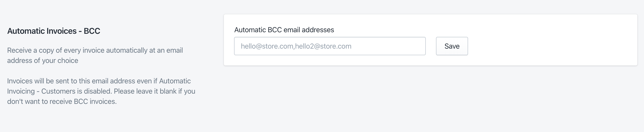
Task: Click the 'Automatic BCC email addresses' label
Action: tap(284, 30)
